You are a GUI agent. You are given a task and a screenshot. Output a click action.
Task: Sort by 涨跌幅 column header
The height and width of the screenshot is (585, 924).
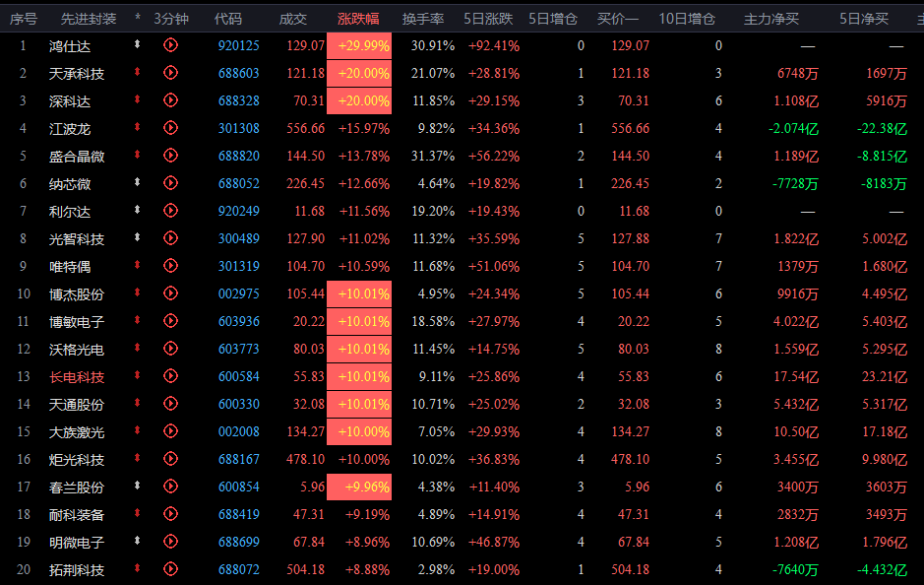[x=358, y=19]
